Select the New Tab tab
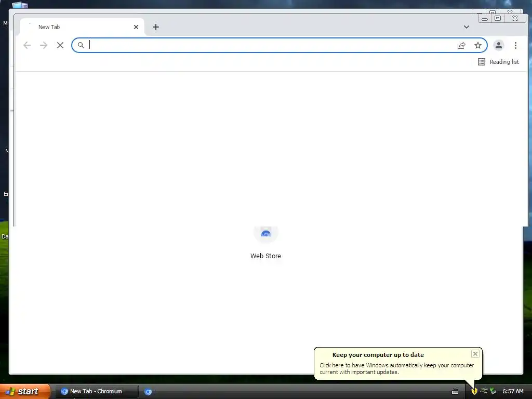Screen dimensions: 532x399 click(82, 27)
